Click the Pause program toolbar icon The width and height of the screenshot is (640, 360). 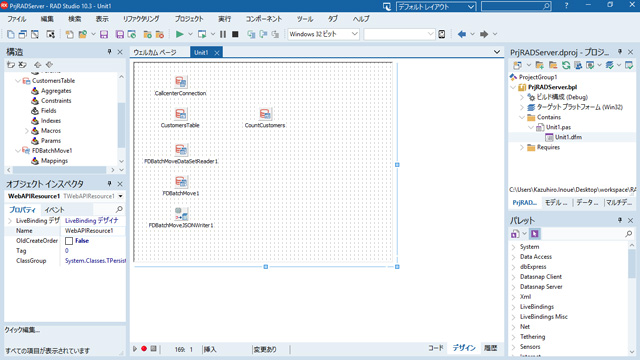(x=223, y=34)
